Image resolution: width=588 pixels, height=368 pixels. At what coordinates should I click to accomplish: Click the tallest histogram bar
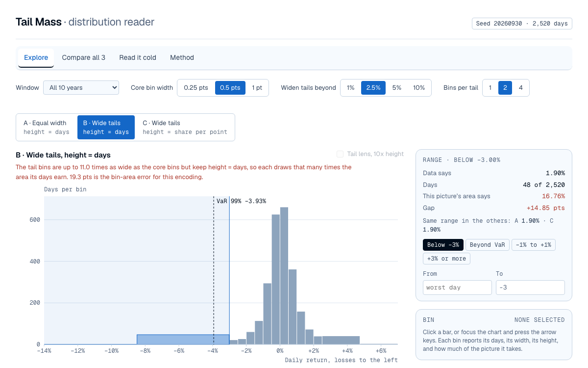click(284, 276)
